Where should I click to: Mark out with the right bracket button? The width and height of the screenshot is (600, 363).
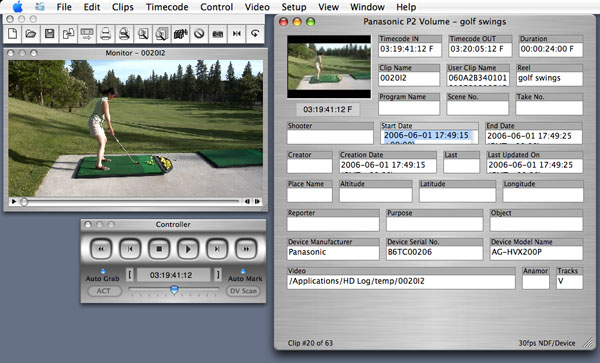pos(218,275)
